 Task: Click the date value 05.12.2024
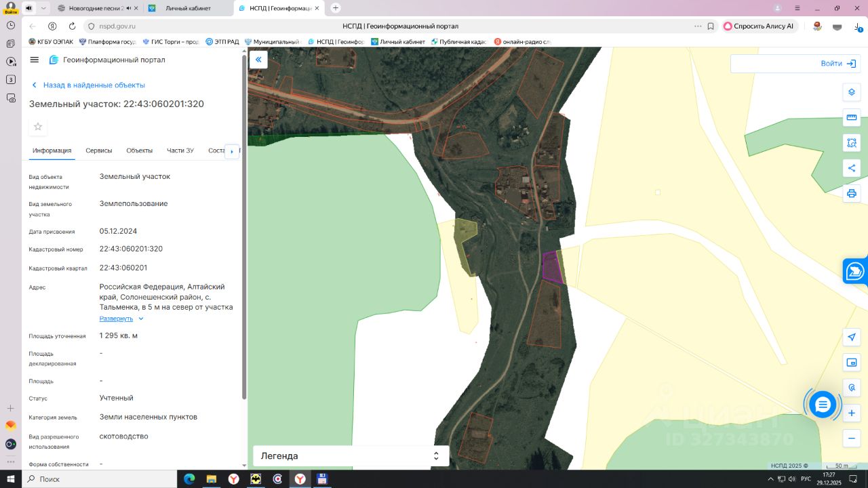click(119, 231)
